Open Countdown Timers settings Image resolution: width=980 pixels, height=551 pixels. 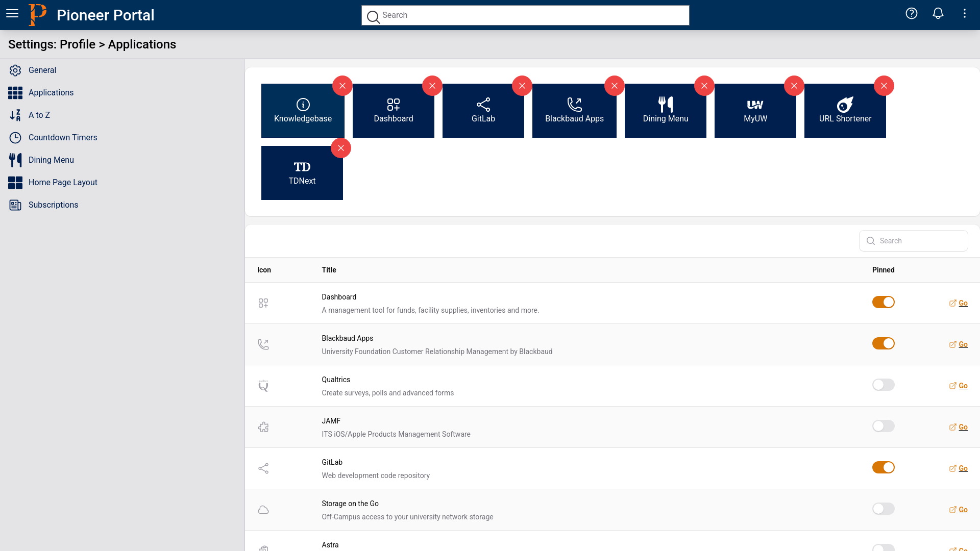[x=53, y=138]
